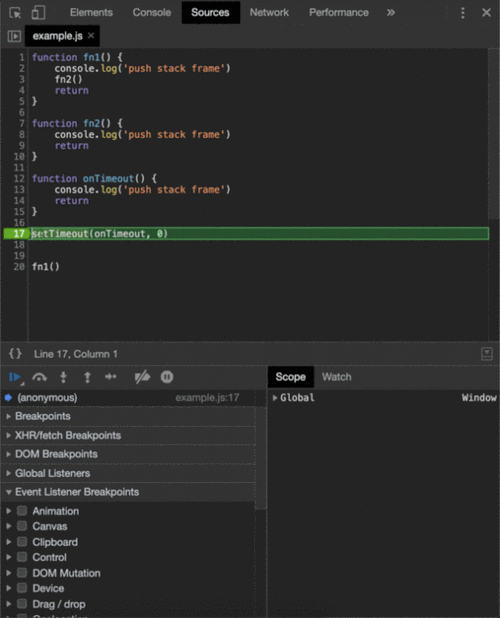Image resolution: width=500 pixels, height=618 pixels.
Task: Expand the Global Listeners section
Action: (x=128, y=473)
